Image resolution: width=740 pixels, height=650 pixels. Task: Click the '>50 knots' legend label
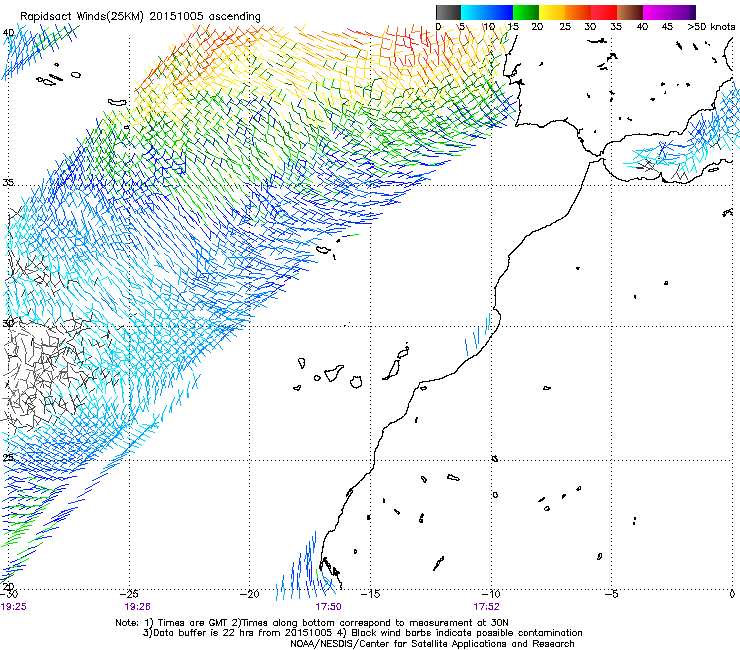[711, 27]
